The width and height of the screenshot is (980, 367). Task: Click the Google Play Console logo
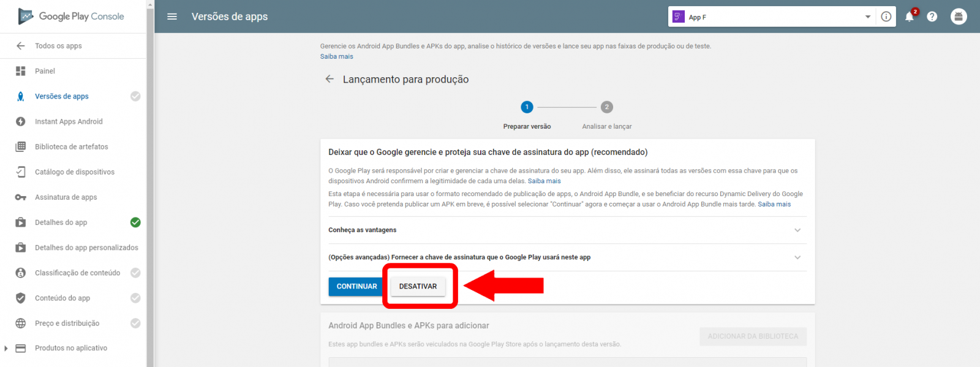coord(71,17)
